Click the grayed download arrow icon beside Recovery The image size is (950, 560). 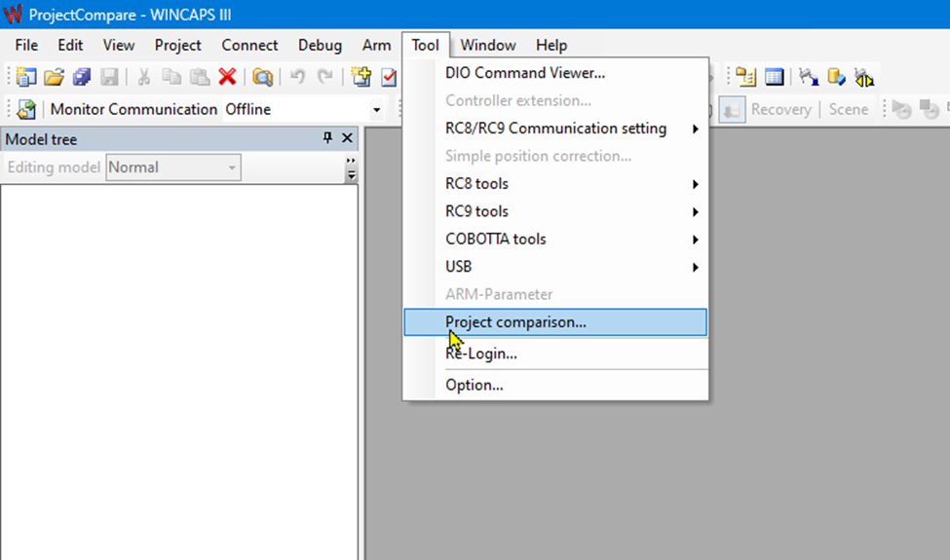tap(732, 110)
